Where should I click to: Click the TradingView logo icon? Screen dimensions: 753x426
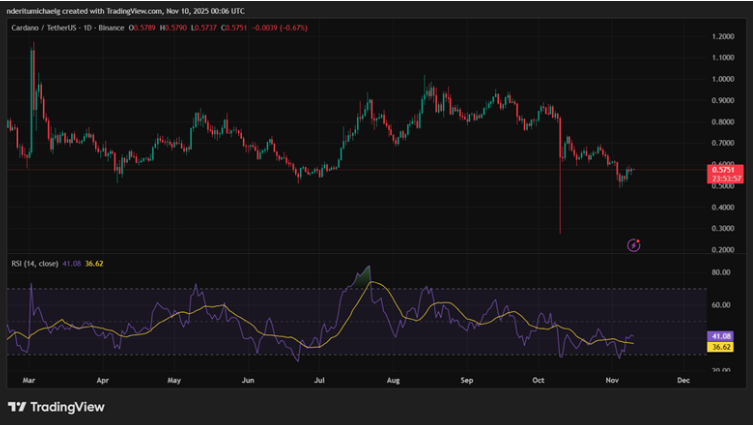[x=17, y=407]
